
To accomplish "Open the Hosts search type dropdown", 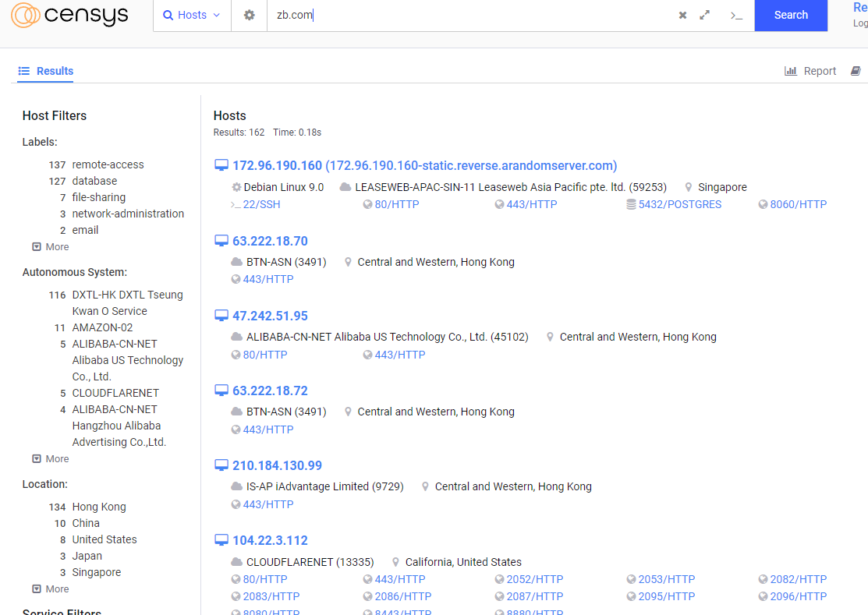I will click(x=192, y=15).
